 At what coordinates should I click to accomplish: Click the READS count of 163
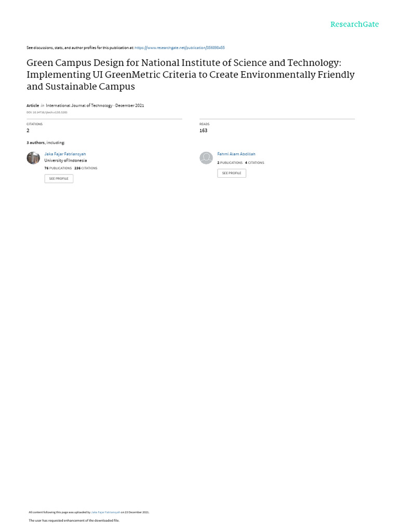click(203, 130)
